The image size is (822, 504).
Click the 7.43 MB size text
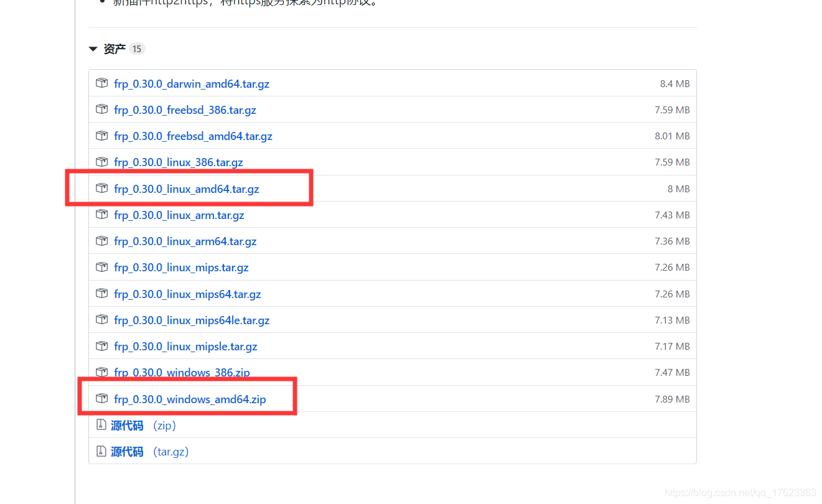click(x=672, y=215)
